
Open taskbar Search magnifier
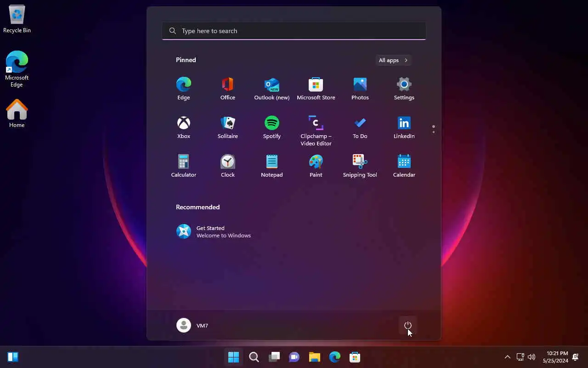pos(254,357)
